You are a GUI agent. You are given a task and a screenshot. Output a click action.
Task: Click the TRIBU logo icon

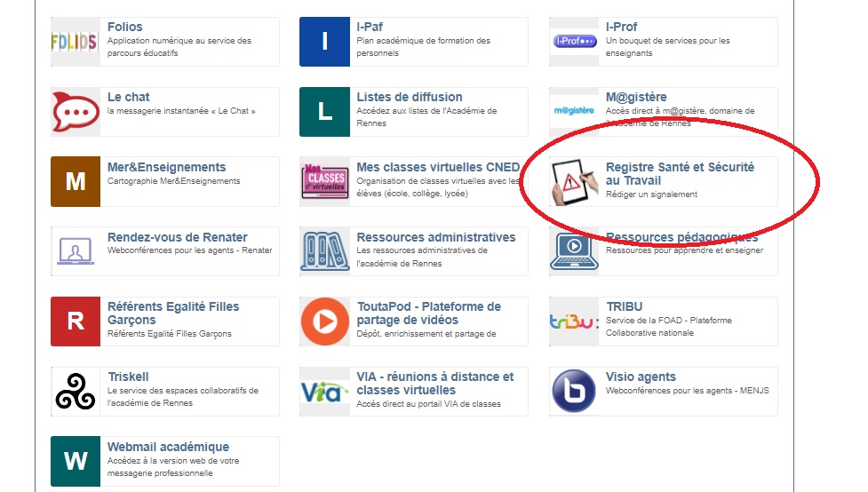(574, 321)
